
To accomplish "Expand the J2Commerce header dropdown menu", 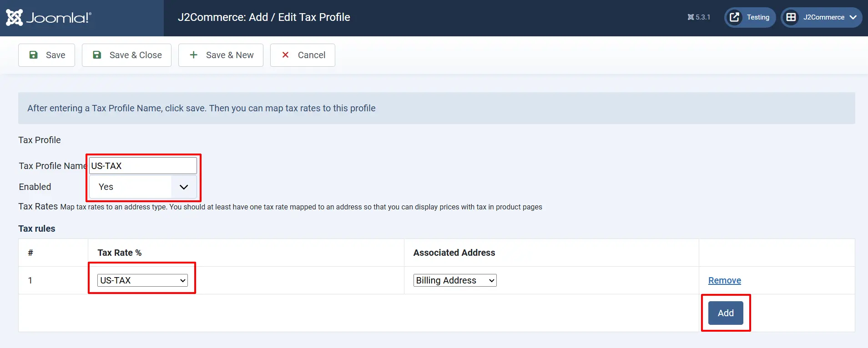I will coord(822,17).
